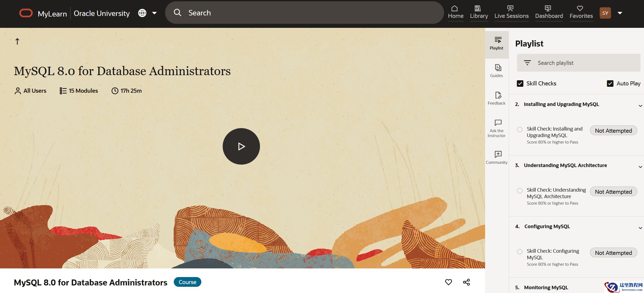Select Skill Check: Configuring MySQL radio circle
The image size is (644, 293).
coord(520,252)
